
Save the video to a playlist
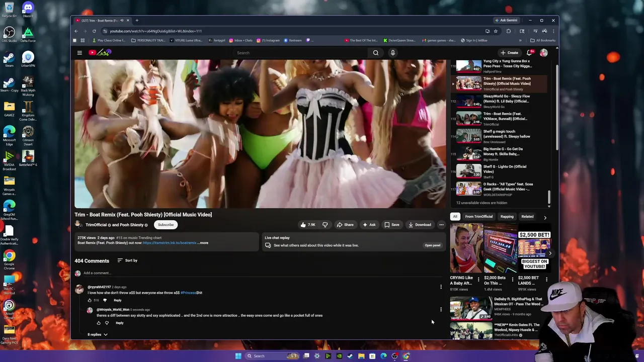coord(392,225)
